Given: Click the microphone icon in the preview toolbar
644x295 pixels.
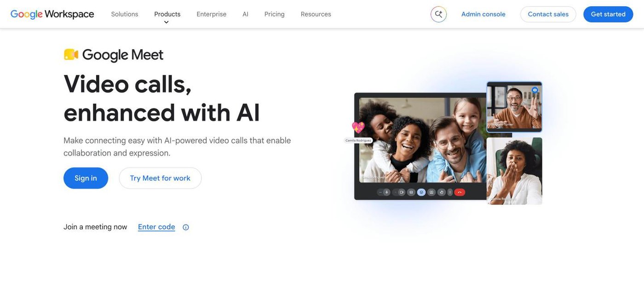Looking at the screenshot, I should point(387,192).
